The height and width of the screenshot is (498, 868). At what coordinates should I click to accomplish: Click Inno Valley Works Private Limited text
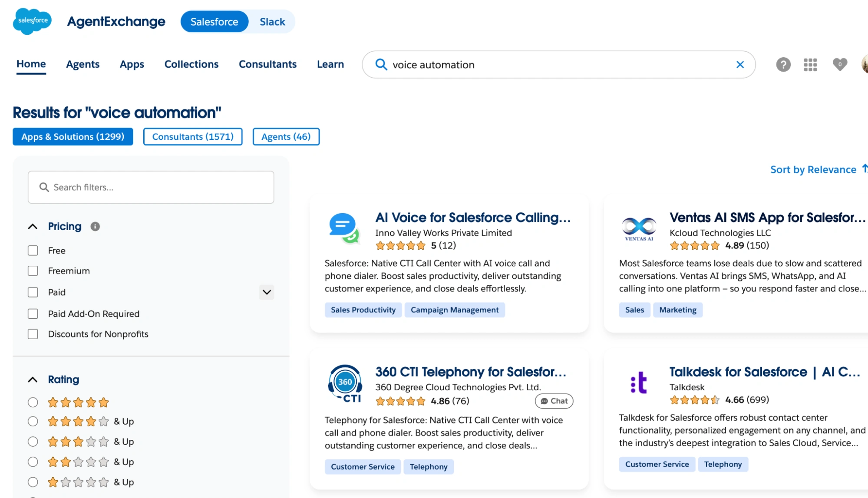(x=443, y=233)
